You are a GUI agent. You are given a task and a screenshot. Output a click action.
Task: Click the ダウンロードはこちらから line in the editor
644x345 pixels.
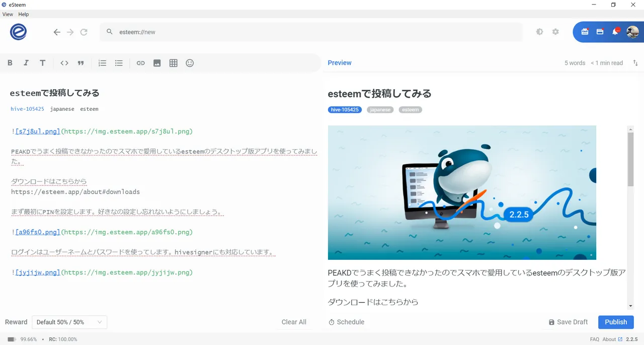[x=49, y=181]
